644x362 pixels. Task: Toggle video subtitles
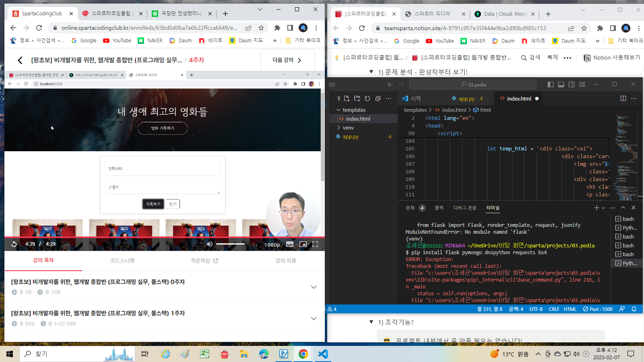(x=290, y=244)
